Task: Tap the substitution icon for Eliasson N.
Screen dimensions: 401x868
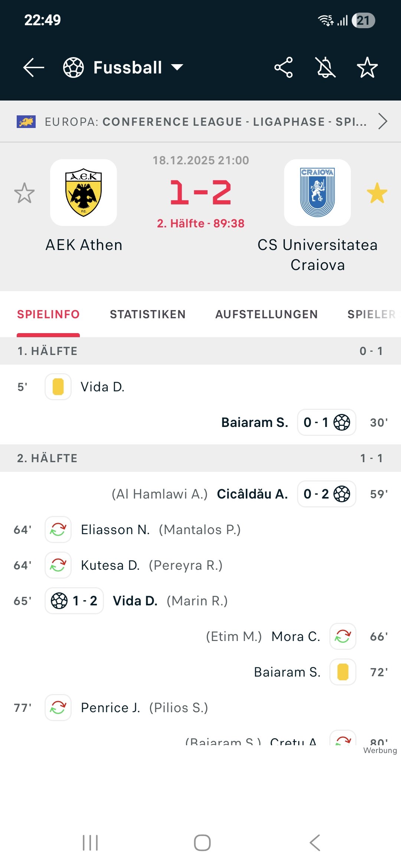Action: click(58, 530)
